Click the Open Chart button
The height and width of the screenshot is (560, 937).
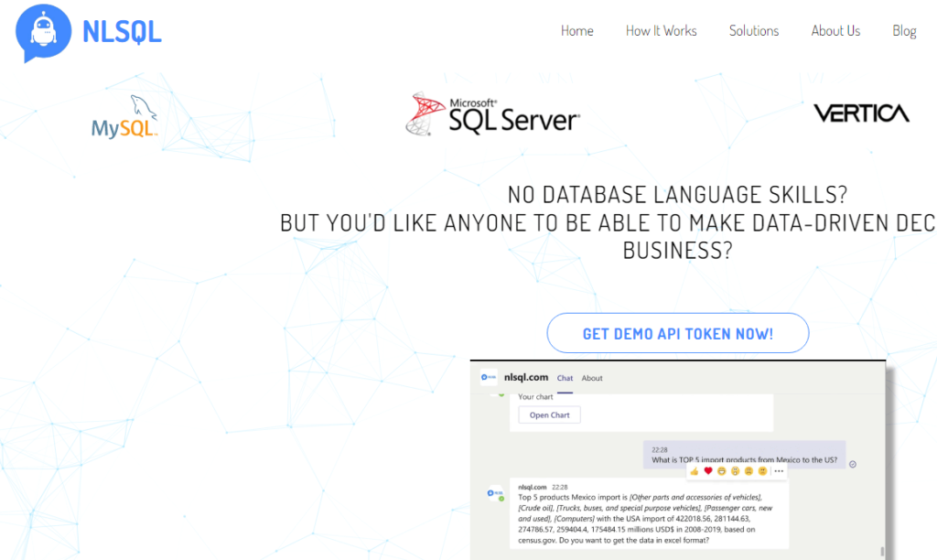pos(549,415)
